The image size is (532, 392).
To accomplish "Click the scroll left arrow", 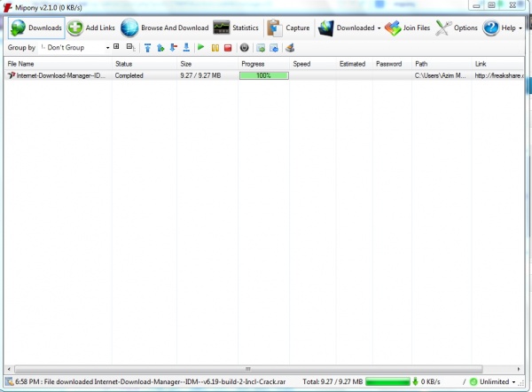I will tap(9, 369).
